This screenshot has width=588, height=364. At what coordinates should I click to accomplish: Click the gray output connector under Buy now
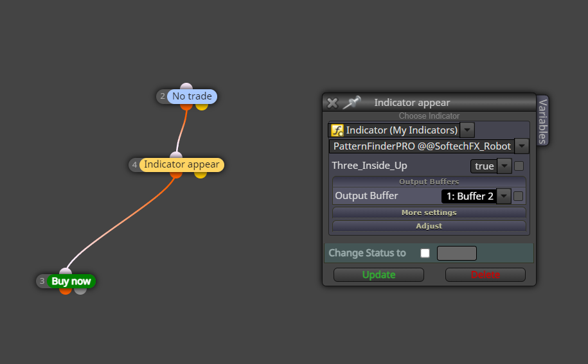pyautogui.click(x=80, y=291)
